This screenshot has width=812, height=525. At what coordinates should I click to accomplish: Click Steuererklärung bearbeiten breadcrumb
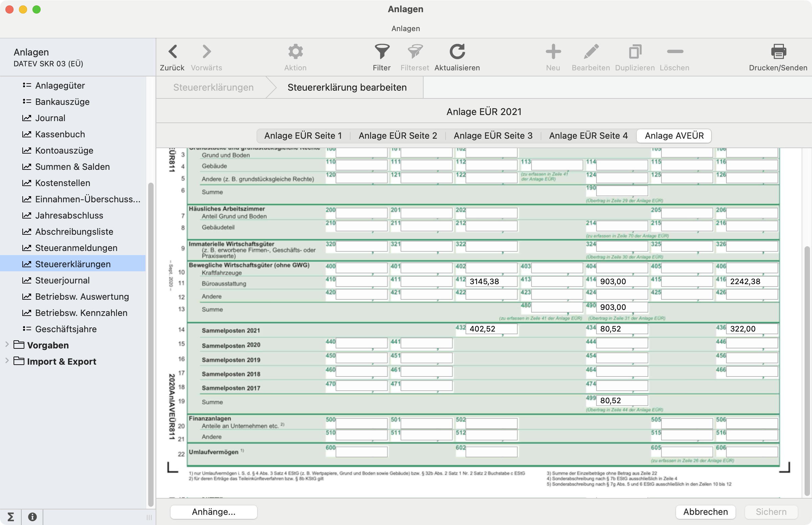tap(347, 87)
